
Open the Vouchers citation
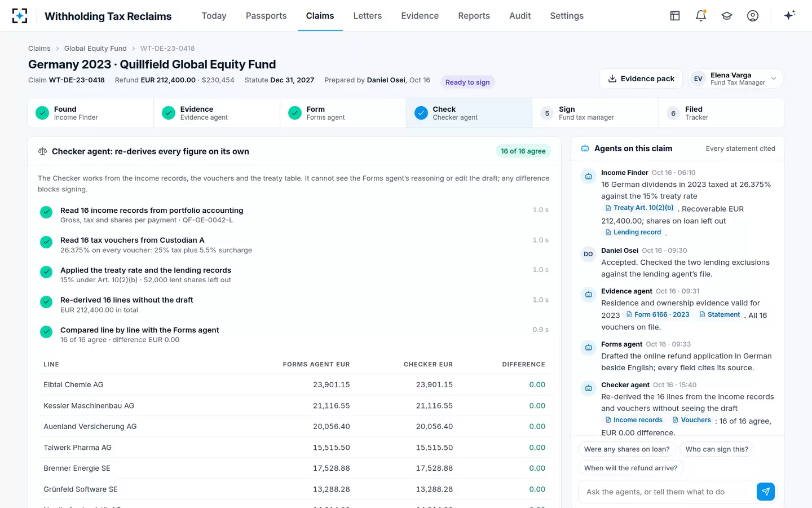692,420
